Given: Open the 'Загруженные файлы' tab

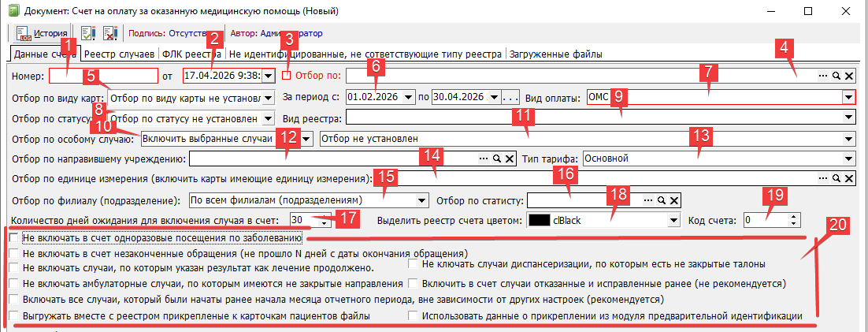Looking at the screenshot, I should point(555,54).
